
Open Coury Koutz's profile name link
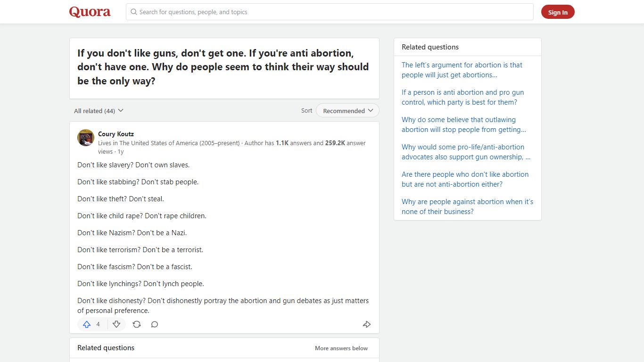116,134
